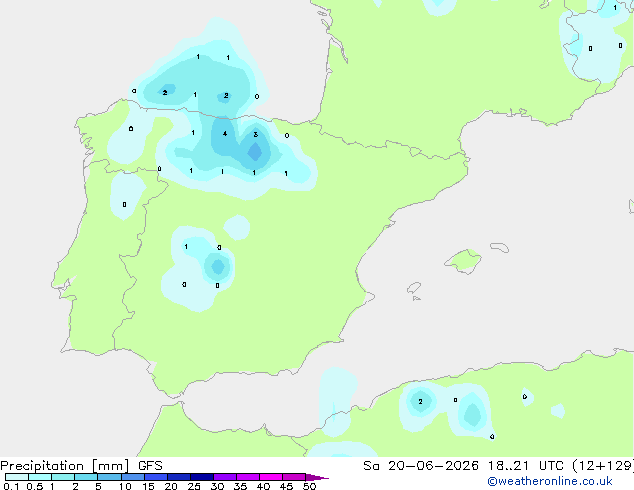The height and width of the screenshot is (490, 634).
Task: Select the legend swatch between 2 and 5
Action: (x=86, y=477)
